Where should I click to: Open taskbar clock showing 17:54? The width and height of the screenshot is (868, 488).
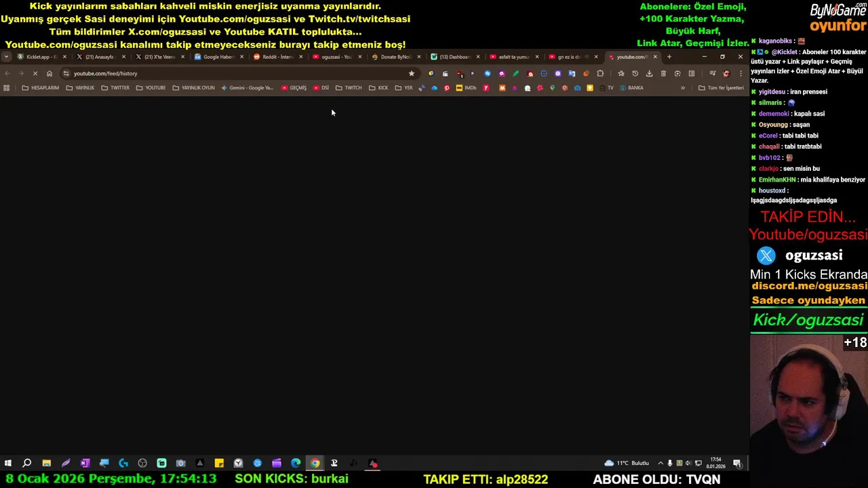click(x=715, y=464)
